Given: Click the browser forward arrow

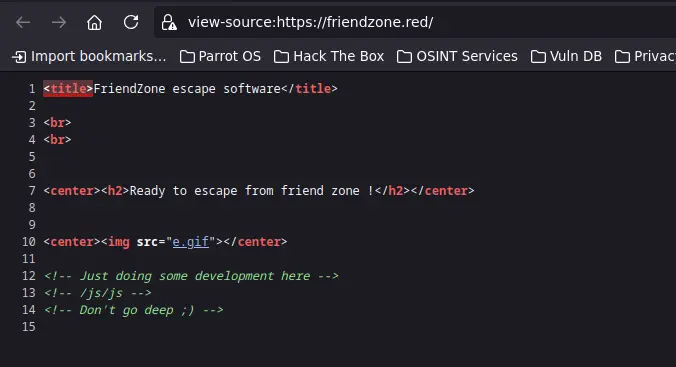Looking at the screenshot, I should click(x=59, y=22).
